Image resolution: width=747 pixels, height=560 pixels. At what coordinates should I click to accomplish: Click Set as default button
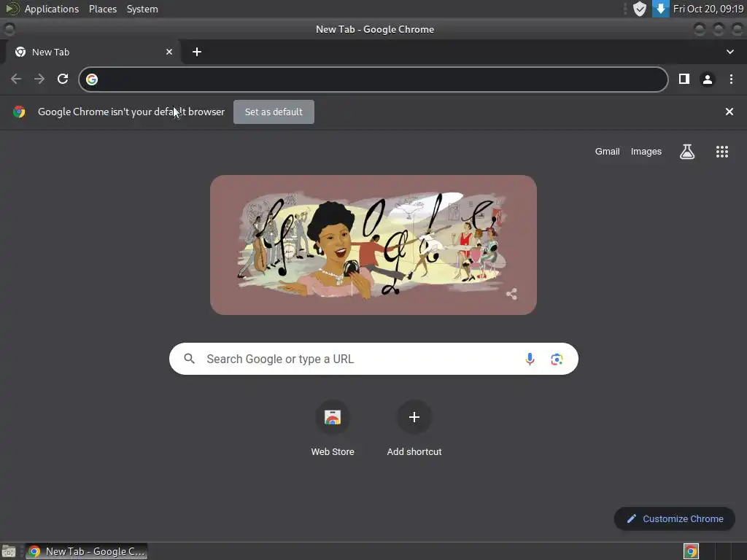274,112
